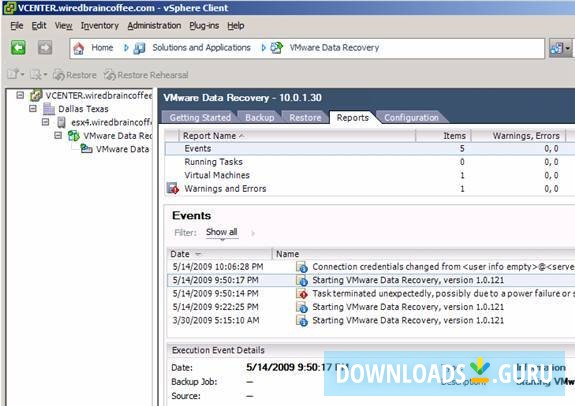The image size is (575, 406).
Task: Open the Help menu
Action: [x=235, y=26]
